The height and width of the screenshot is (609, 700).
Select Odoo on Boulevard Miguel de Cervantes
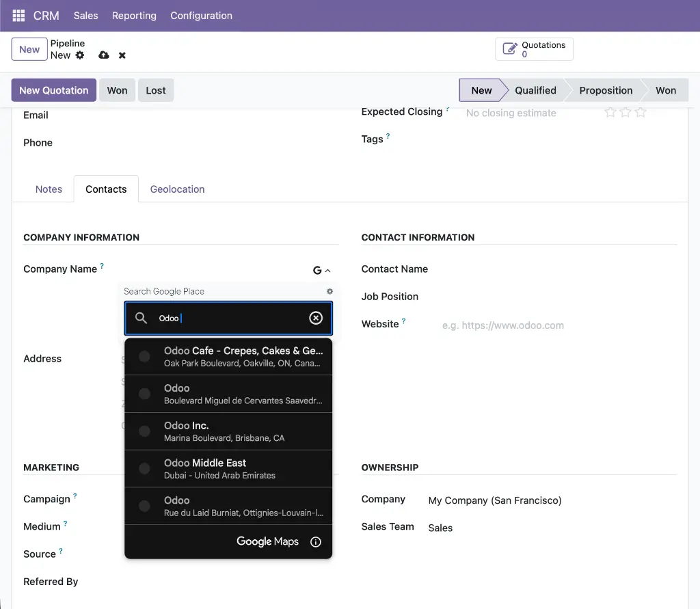click(x=228, y=394)
